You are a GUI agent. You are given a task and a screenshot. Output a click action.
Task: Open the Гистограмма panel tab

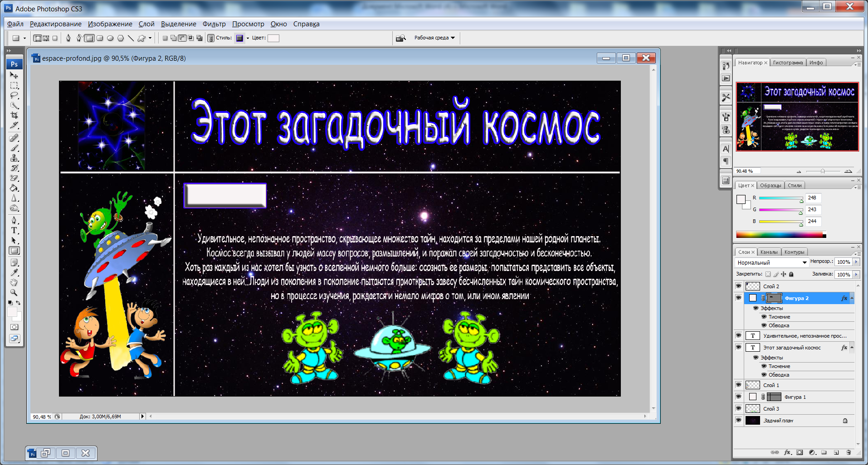[x=788, y=62]
